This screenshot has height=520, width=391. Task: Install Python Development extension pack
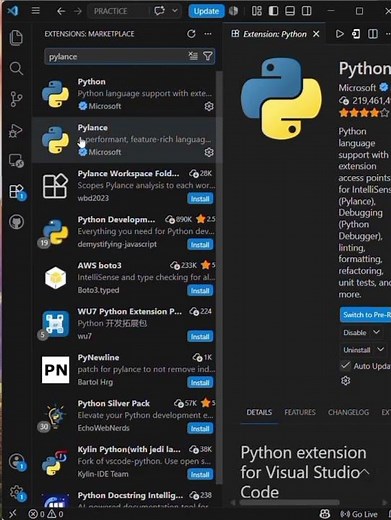tap(200, 245)
